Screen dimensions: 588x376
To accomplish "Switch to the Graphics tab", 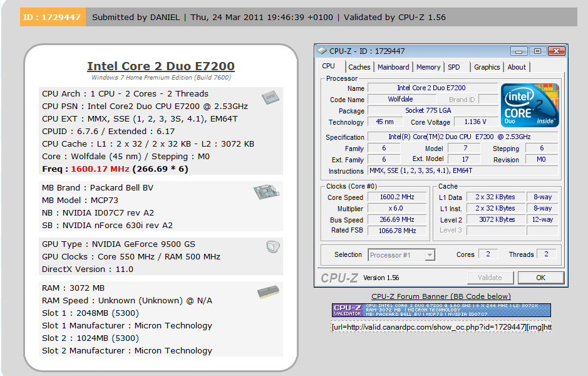I will (x=487, y=67).
